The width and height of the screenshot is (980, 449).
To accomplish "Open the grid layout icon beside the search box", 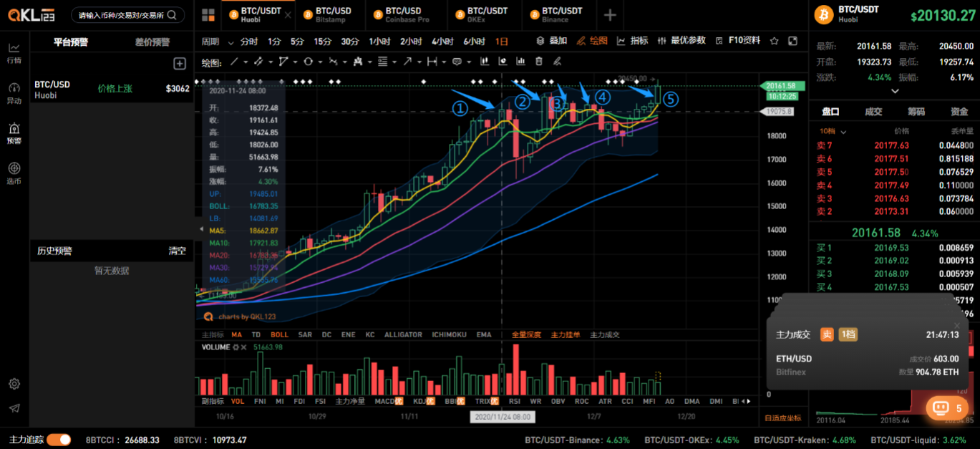I will [x=208, y=15].
